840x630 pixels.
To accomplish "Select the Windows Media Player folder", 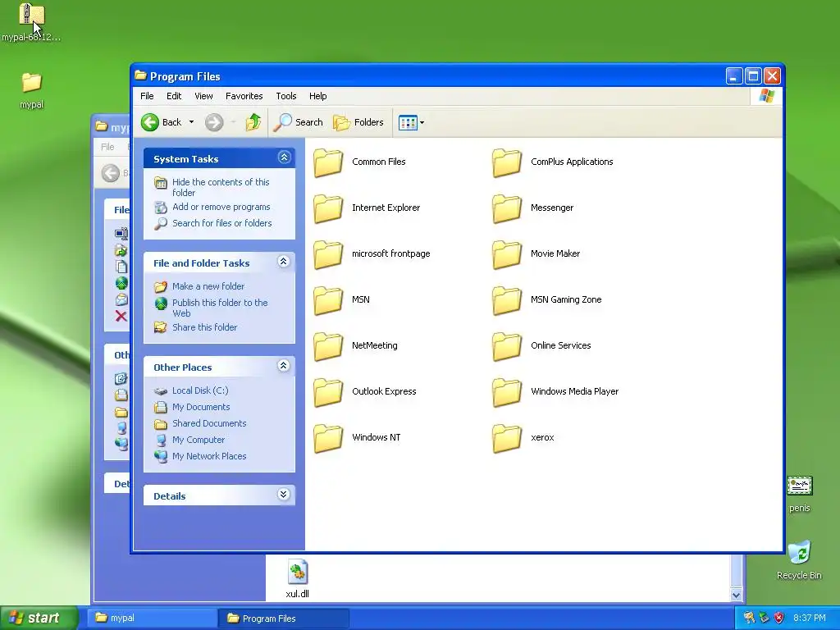I will tap(555, 392).
